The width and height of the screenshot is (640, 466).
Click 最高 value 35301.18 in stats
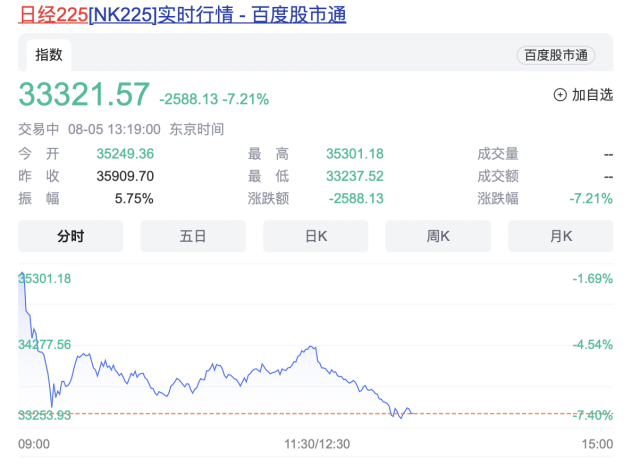tap(355, 154)
